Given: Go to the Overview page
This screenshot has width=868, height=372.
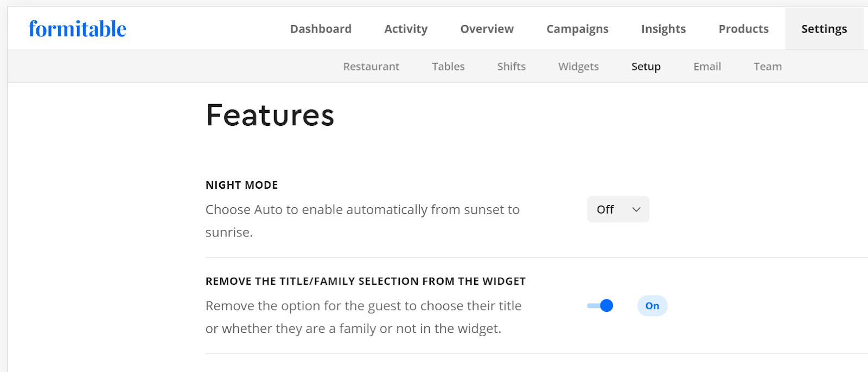Looking at the screenshot, I should pyautogui.click(x=486, y=29).
